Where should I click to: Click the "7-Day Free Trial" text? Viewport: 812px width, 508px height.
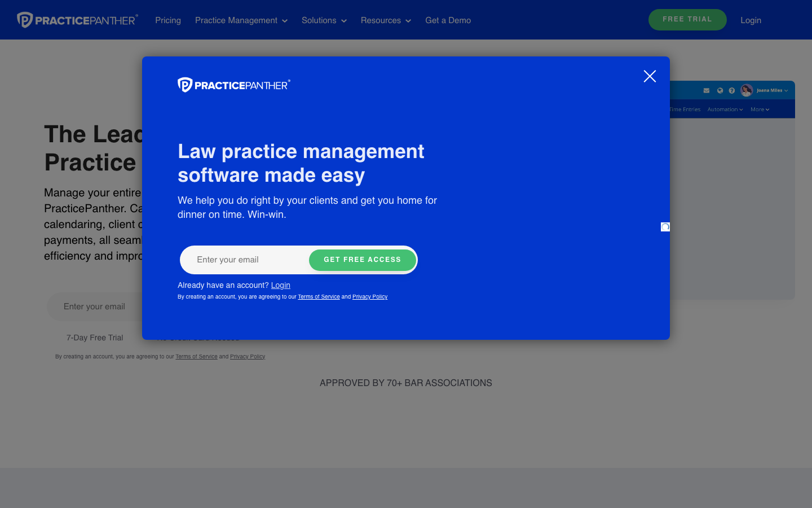click(95, 338)
